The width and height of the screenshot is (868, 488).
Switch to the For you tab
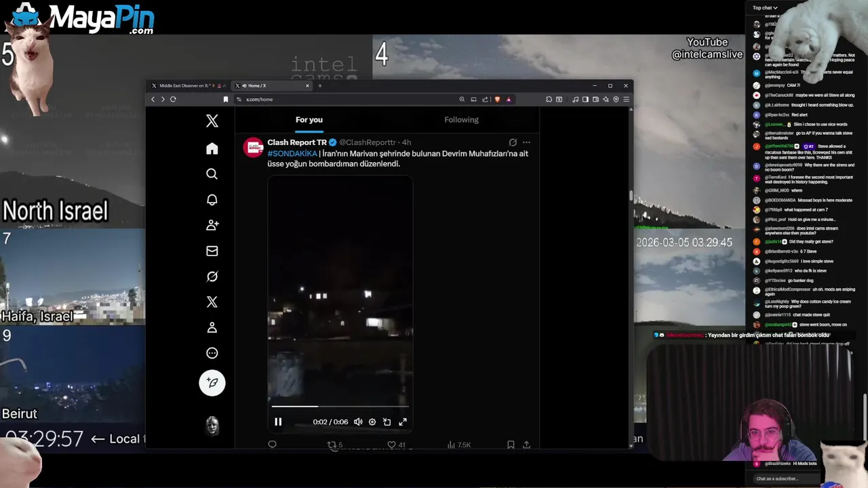click(309, 120)
